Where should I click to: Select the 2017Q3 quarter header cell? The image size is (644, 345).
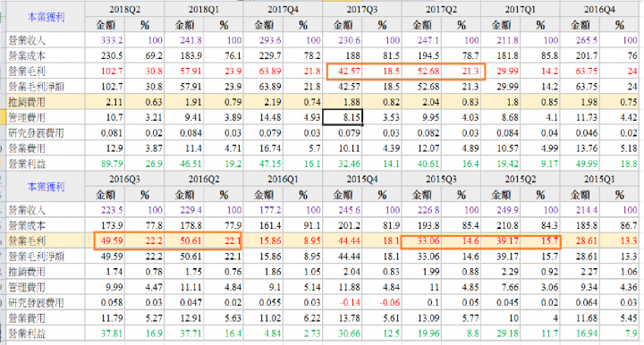pyautogui.click(x=362, y=9)
